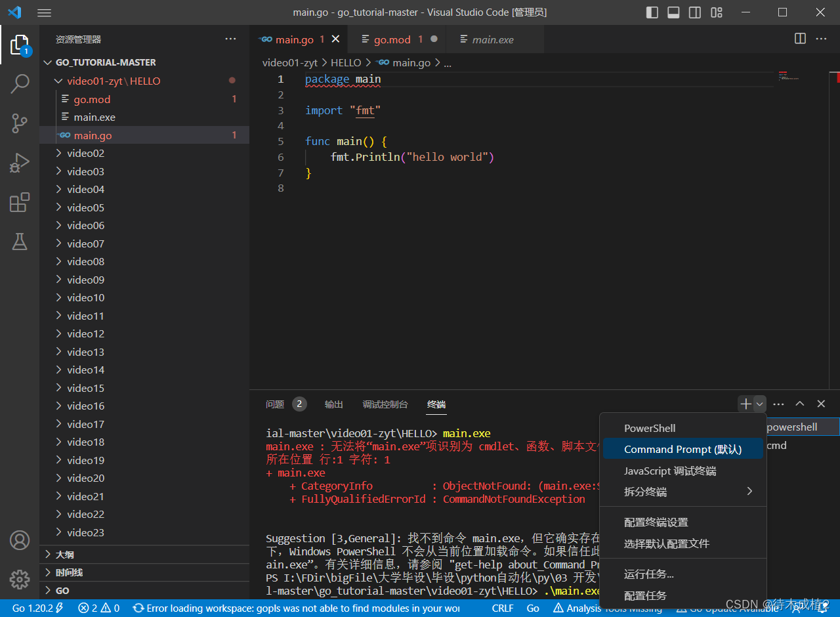Open go.mod file in explorer tree
840x617 pixels.
pos(144,99)
